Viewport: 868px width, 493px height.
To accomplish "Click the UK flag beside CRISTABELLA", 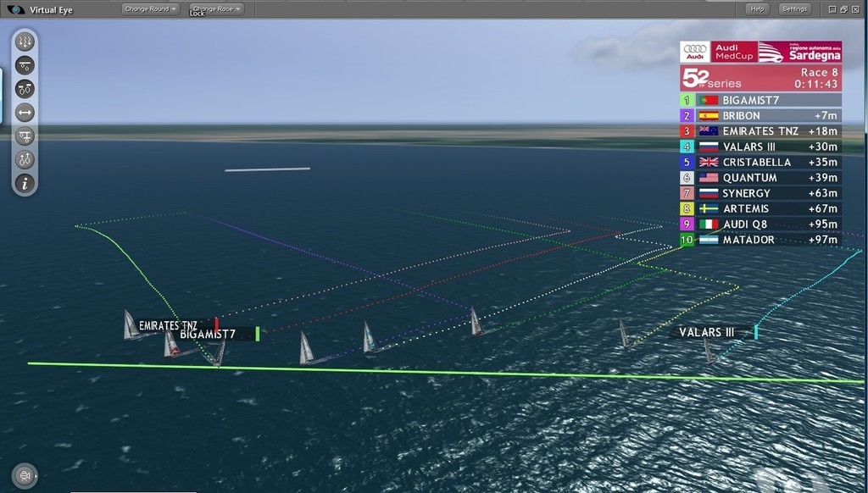I will [709, 162].
